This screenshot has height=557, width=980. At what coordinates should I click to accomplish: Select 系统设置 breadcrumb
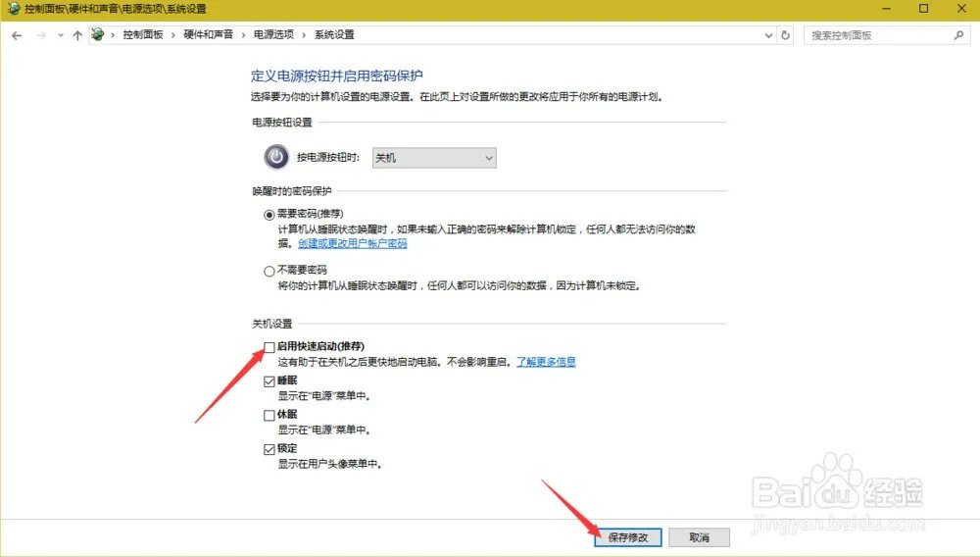334,35
